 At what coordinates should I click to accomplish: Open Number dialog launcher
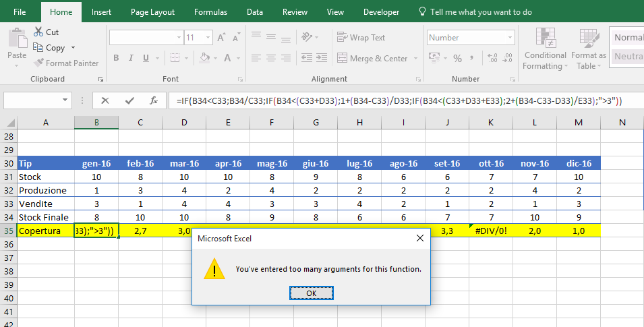click(x=513, y=79)
